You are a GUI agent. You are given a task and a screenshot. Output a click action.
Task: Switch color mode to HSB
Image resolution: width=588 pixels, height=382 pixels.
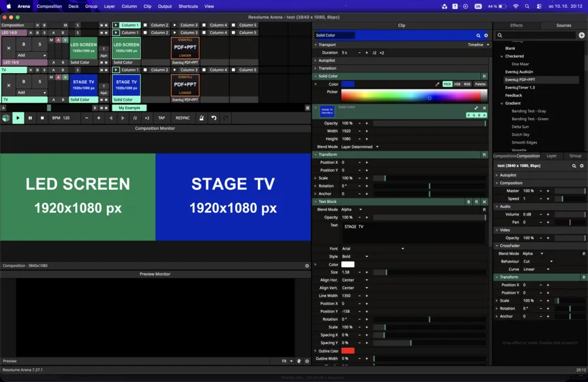click(457, 84)
